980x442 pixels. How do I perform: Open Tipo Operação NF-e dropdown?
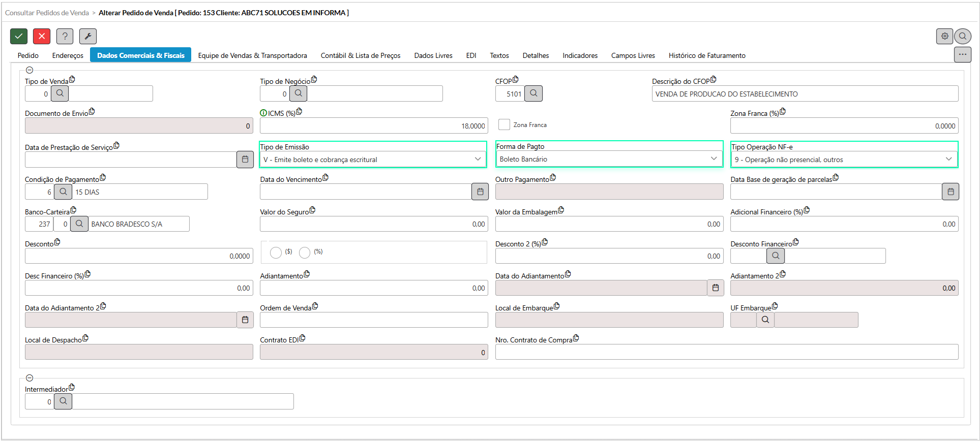(x=843, y=160)
